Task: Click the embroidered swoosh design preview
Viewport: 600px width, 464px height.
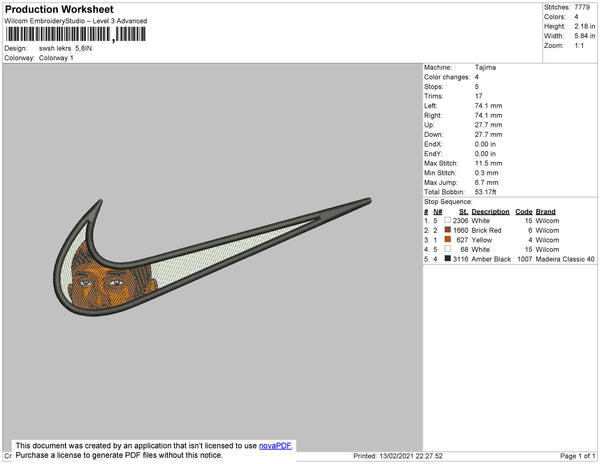Action: [x=212, y=257]
